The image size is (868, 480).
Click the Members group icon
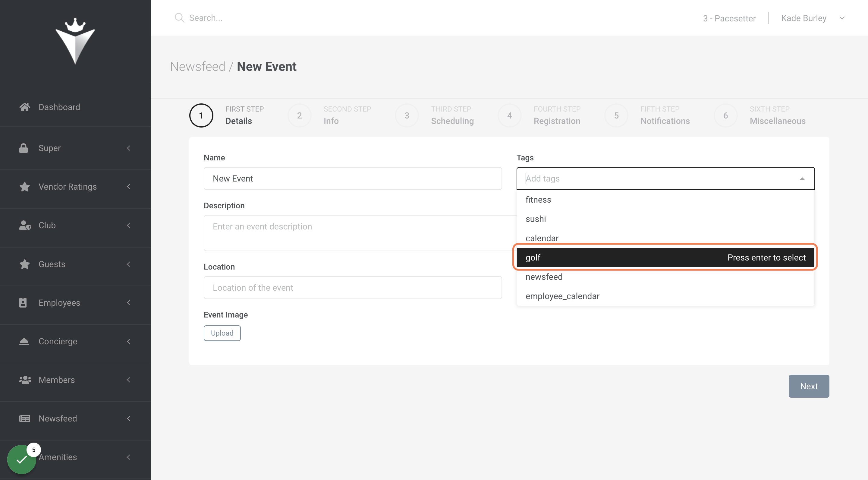click(25, 380)
